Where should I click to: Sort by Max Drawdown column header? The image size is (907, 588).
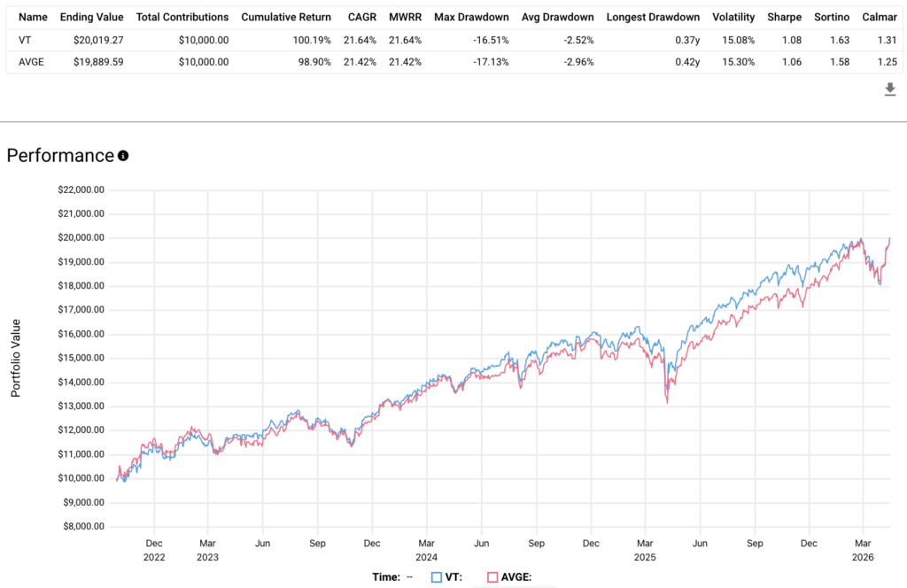(x=471, y=18)
